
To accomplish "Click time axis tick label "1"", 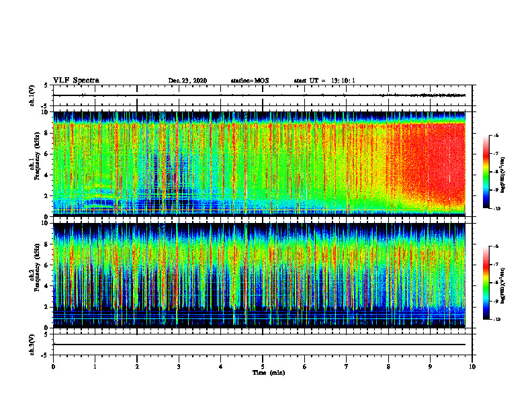I will coord(95,367).
